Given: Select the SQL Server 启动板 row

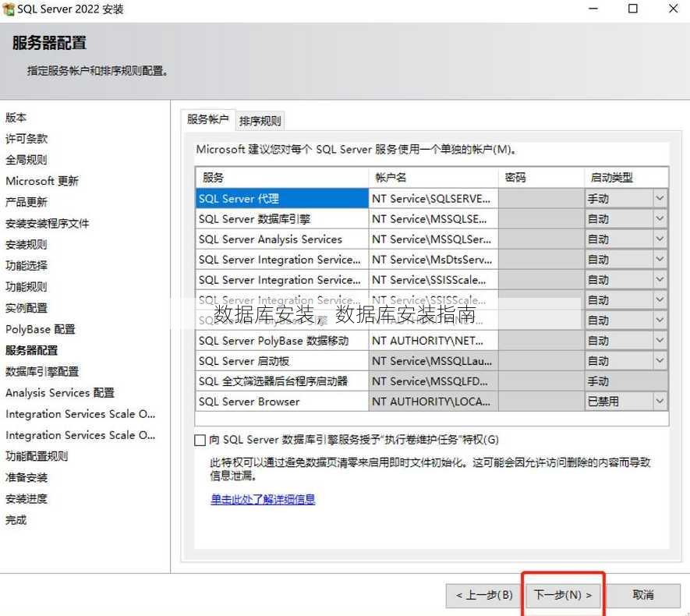Looking at the screenshot, I should [x=281, y=361].
